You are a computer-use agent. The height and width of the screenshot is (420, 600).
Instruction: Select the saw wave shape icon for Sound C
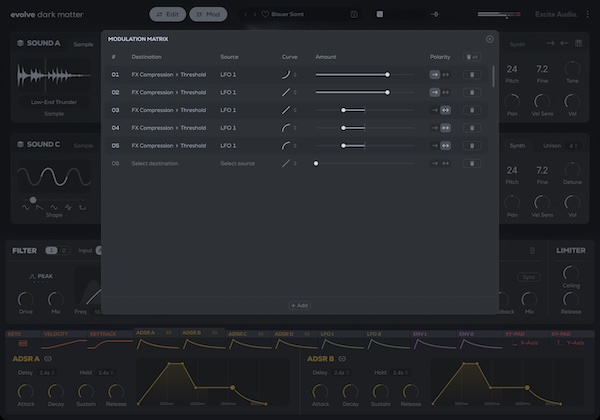(x=39, y=207)
